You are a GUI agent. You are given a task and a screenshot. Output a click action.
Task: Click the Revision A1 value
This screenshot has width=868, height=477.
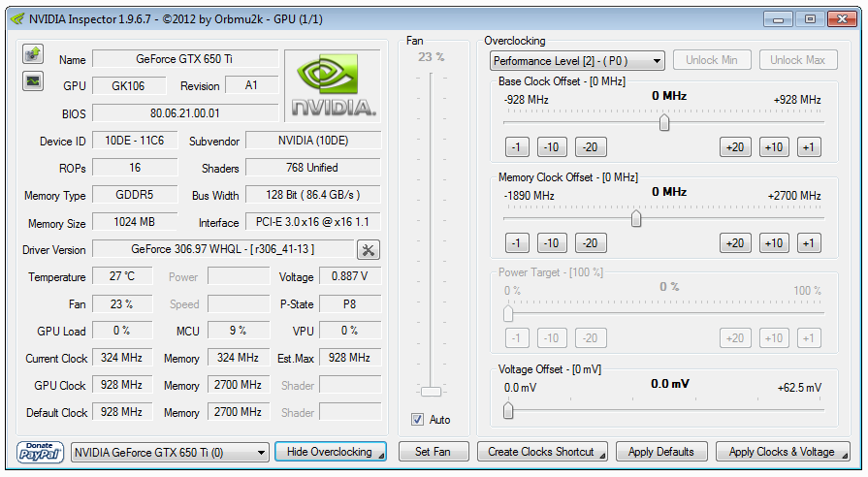(251, 85)
